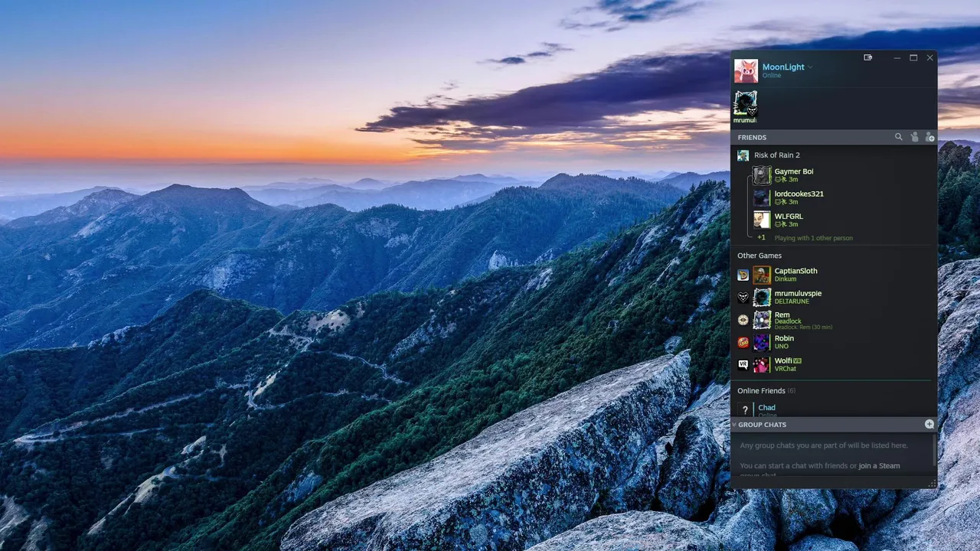Collapse the GROUP CHATS section chevron
This screenshot has width=980, height=551.
[734, 425]
